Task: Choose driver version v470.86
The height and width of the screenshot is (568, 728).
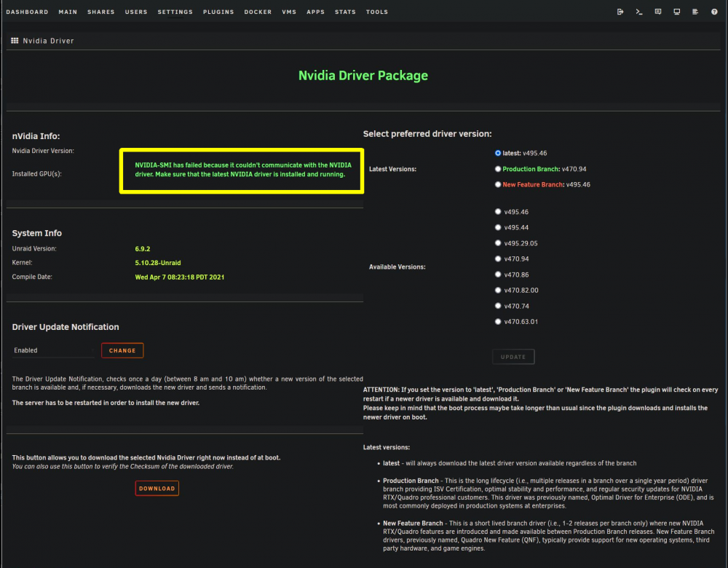Action: click(x=498, y=274)
